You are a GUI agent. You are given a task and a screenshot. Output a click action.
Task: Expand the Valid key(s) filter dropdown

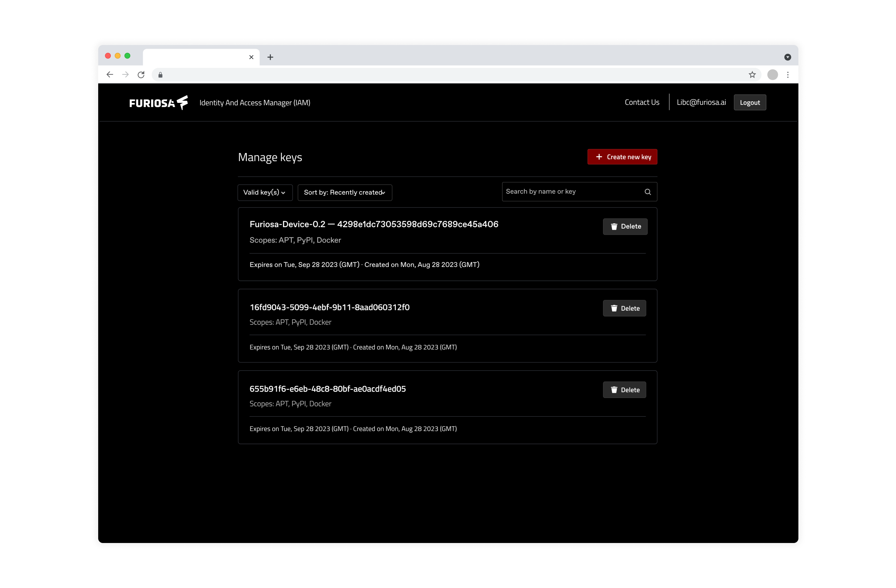[x=265, y=192]
